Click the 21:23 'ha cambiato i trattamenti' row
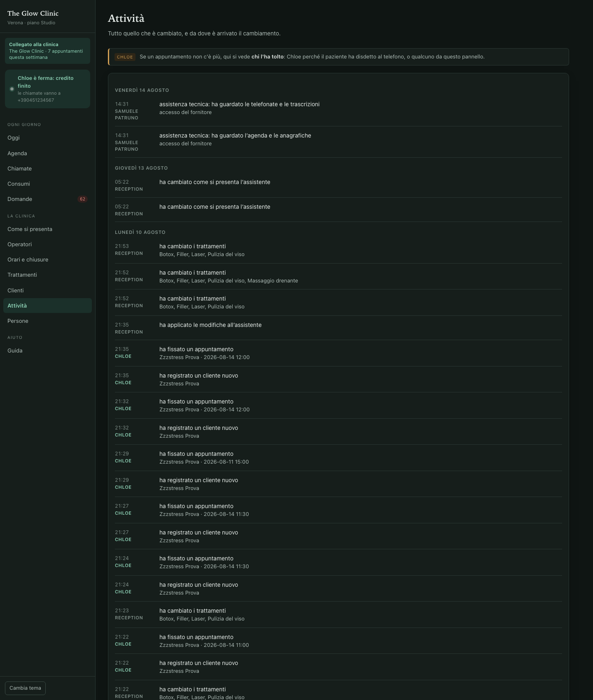Screen dimensions: 593x700 (x=338, y=614)
